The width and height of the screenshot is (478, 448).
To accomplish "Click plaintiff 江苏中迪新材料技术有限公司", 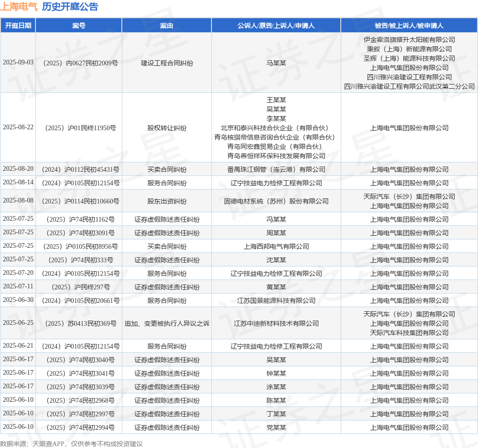I will 276,323.
